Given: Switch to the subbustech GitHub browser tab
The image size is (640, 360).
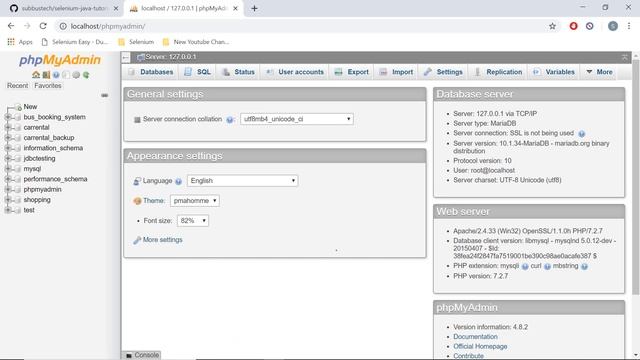Looking at the screenshot, I should (64, 8).
